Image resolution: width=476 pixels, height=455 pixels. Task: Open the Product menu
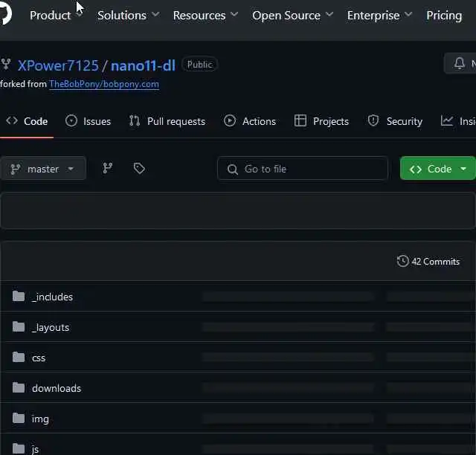click(56, 15)
